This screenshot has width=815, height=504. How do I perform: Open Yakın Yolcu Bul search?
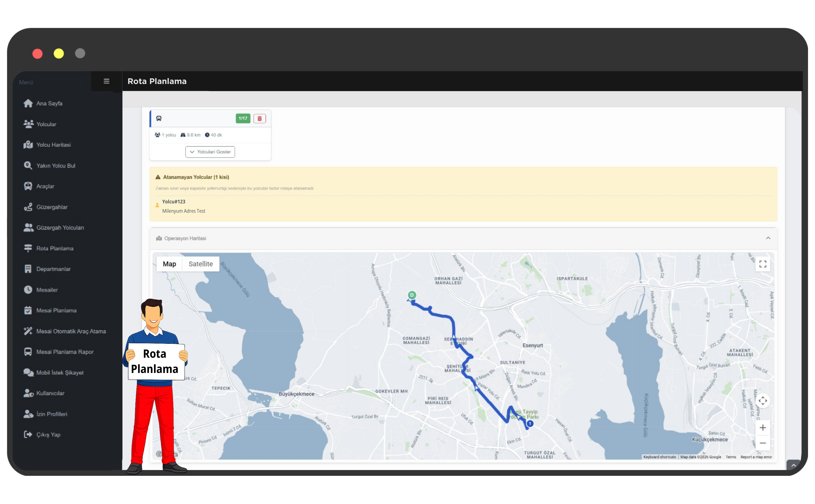tap(55, 166)
